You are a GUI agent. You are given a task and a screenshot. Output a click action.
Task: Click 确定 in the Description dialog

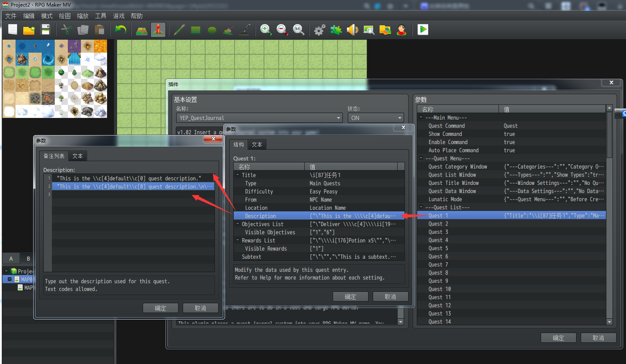[x=161, y=308]
